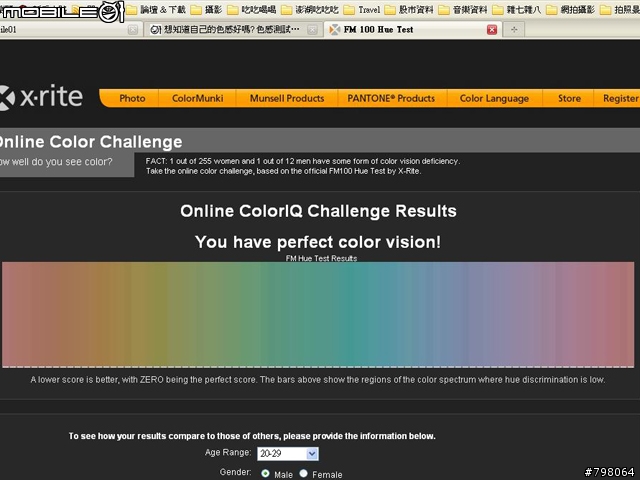Open the ColorMunki navigation item
The image size is (640, 480).
coord(198,98)
